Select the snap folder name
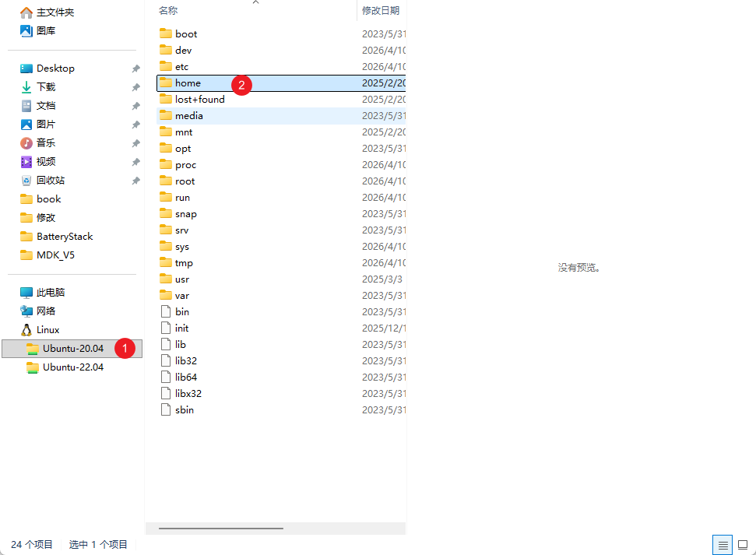The image size is (756, 555). coord(186,214)
